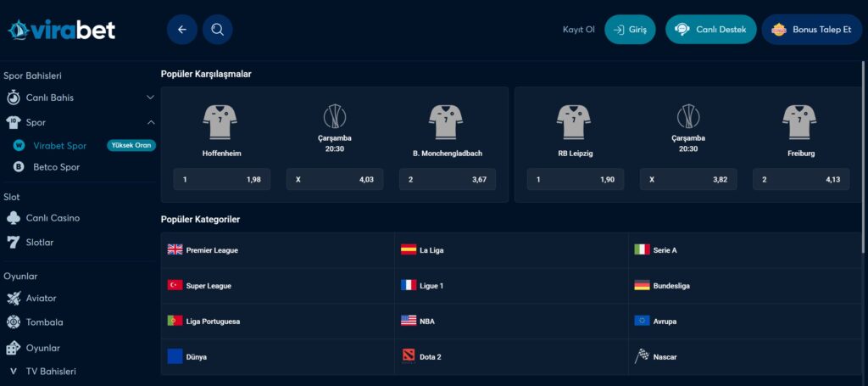Click the Giriş login button
Screen dimensions: 868x386
point(629,30)
